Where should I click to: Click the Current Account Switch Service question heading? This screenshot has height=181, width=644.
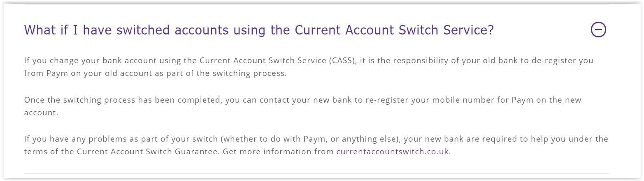pyautogui.click(x=258, y=30)
